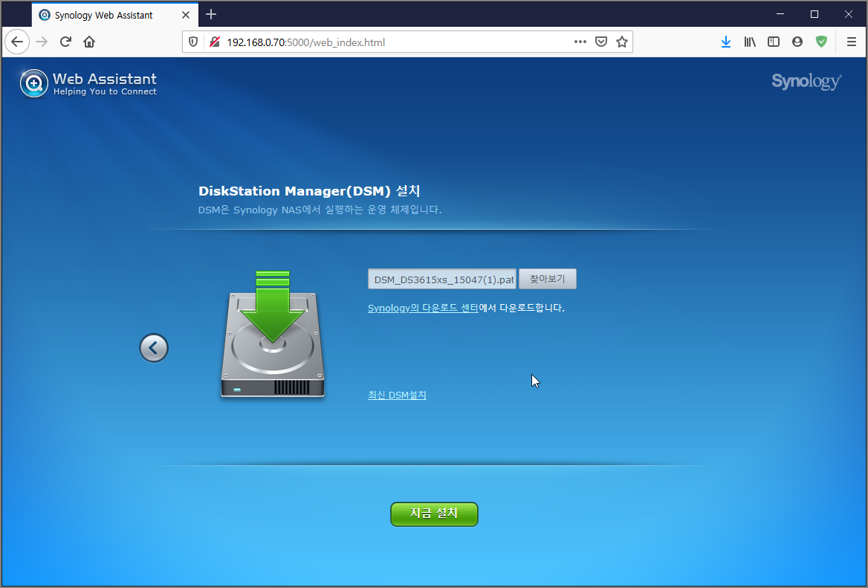The width and height of the screenshot is (868, 588).
Task: Bookmark this page with the star icon
Action: [622, 42]
